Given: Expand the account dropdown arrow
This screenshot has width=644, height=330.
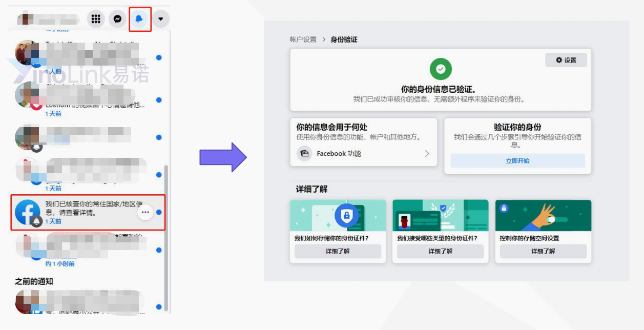Looking at the screenshot, I should 161,19.
